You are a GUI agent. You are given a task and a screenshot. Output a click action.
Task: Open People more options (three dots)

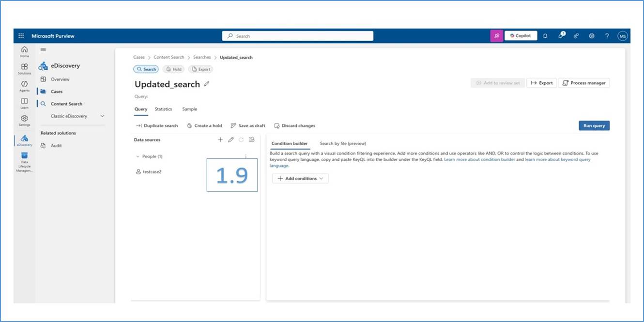[246, 156]
